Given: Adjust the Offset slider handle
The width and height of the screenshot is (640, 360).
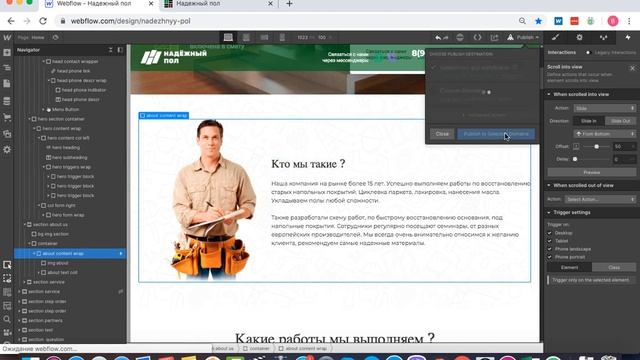Looking at the screenshot, I should (x=596, y=147).
